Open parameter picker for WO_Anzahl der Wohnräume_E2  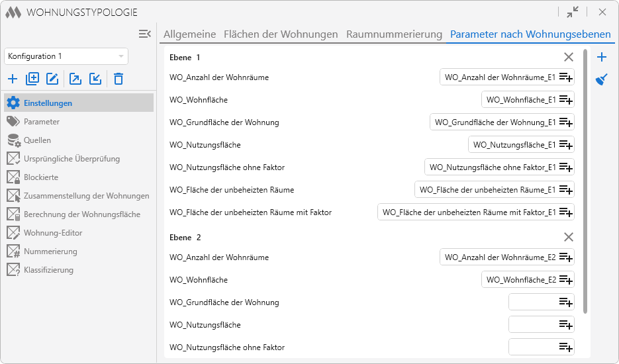point(566,257)
